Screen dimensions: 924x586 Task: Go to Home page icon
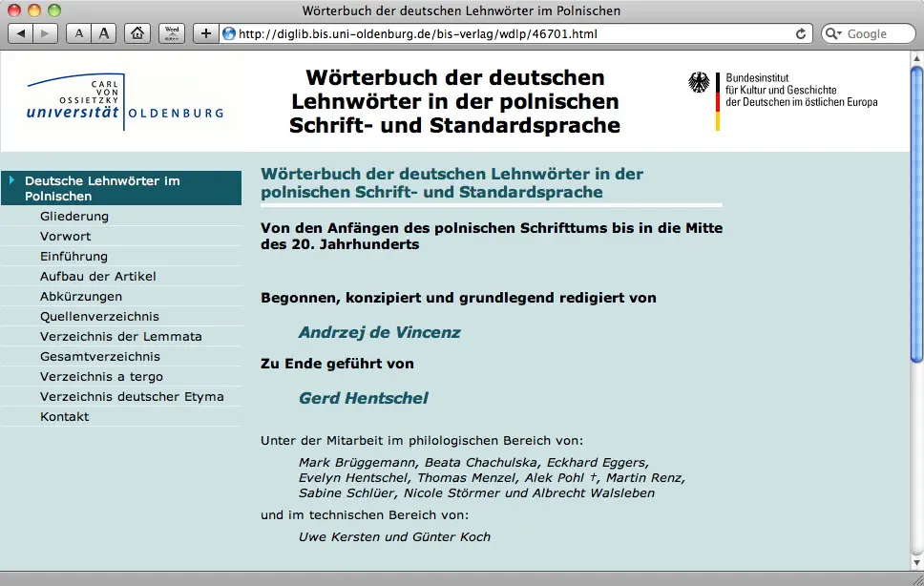tap(137, 33)
